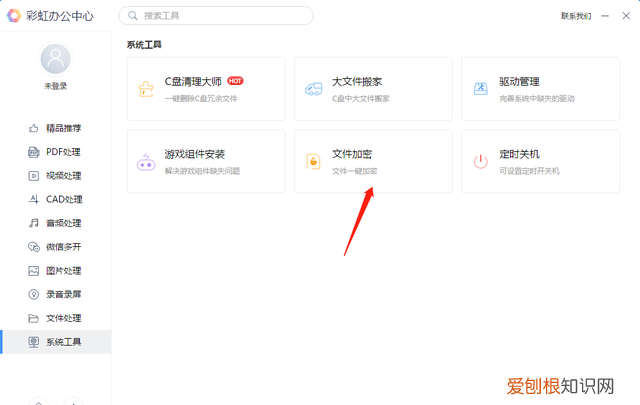The width and height of the screenshot is (640, 405).
Task: Open the 游戏组件安装 tool title
Action: pyautogui.click(x=195, y=154)
